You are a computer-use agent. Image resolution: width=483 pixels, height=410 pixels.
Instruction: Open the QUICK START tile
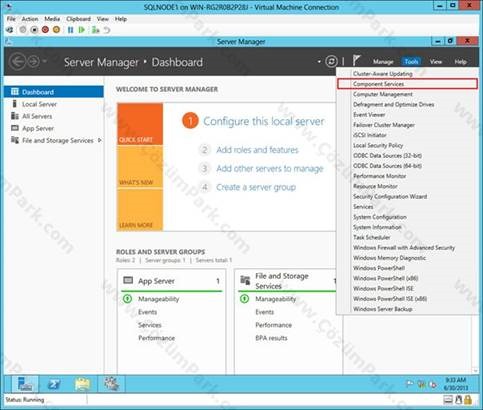pyautogui.click(x=140, y=124)
